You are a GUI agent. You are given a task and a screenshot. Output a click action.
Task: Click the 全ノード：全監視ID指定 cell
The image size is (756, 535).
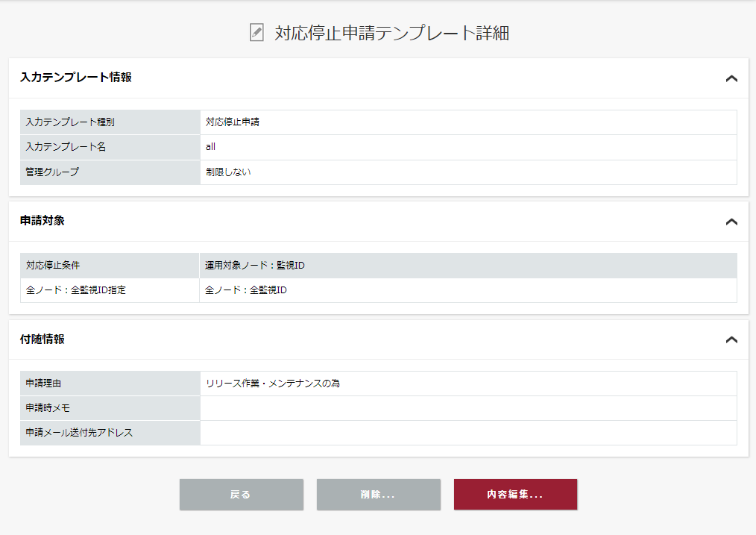tap(110, 290)
